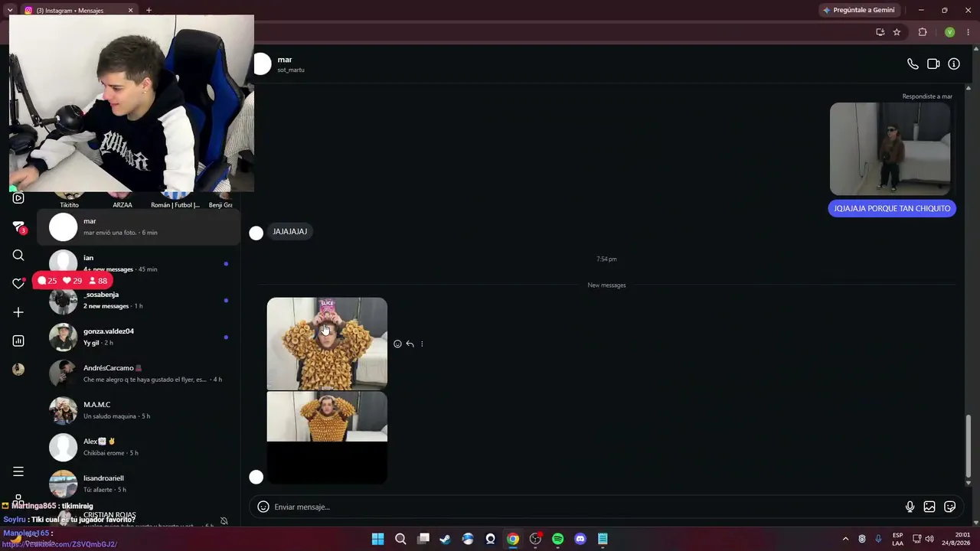
Task: Show hidden system tray icons
Action: 845,539
